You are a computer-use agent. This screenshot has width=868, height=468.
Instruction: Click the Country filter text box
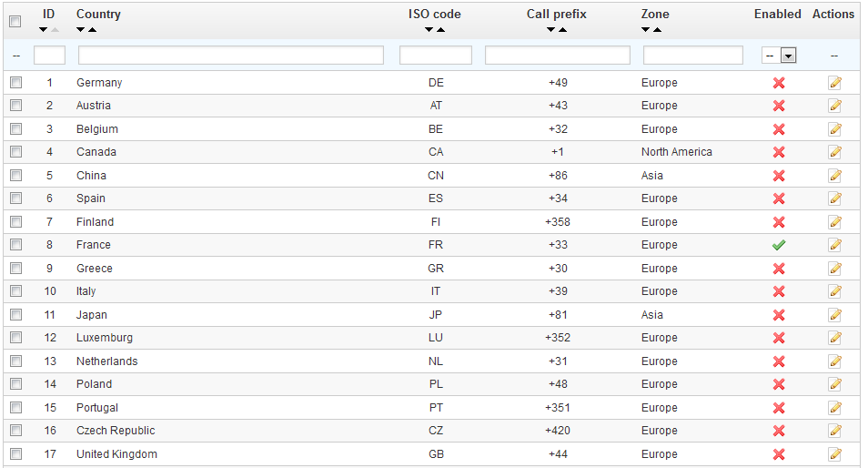click(231, 56)
